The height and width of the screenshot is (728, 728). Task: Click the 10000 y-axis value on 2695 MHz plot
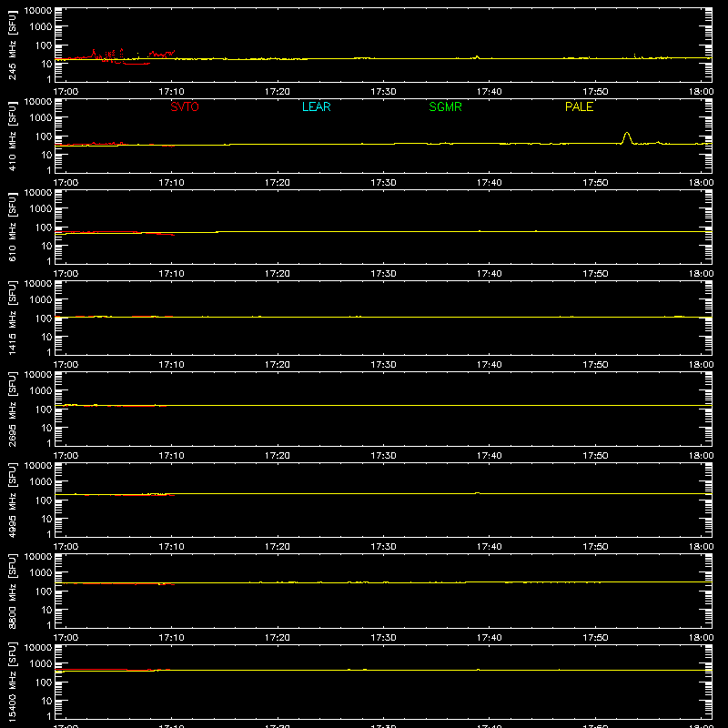[38, 375]
